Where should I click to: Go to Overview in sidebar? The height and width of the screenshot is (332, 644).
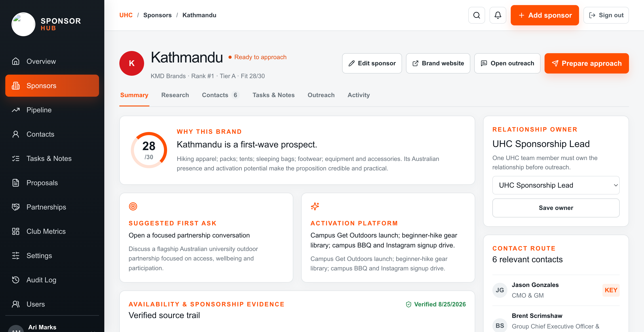point(52,61)
